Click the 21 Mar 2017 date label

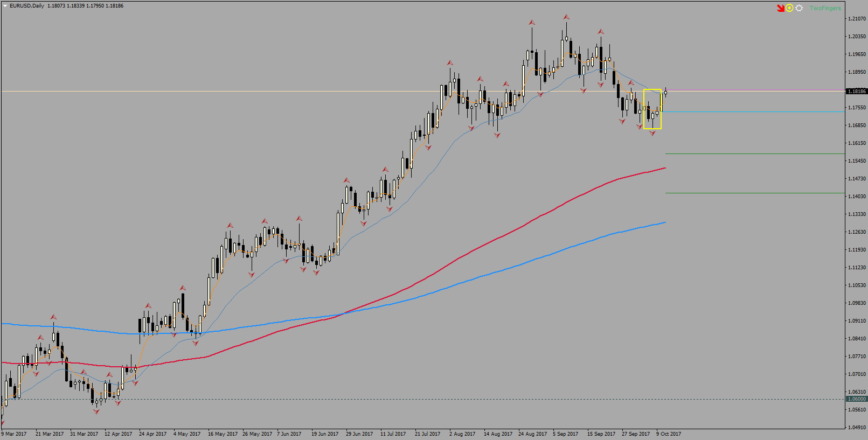pyautogui.click(x=50, y=434)
